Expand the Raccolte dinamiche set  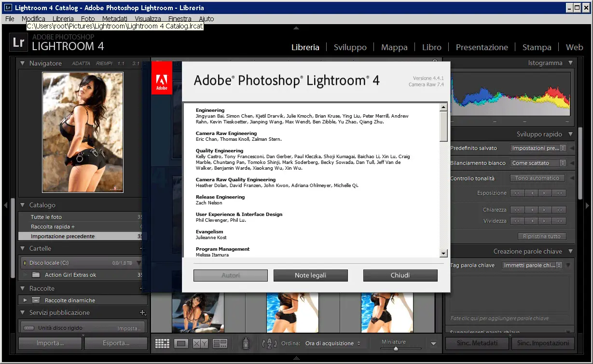26,300
